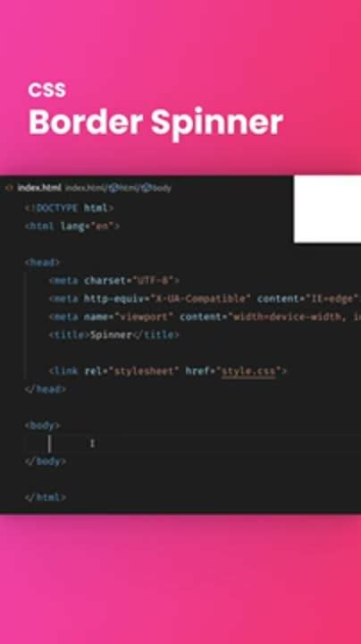Click the small CSS label above the heading
361x644 pixels.
pyautogui.click(x=46, y=90)
